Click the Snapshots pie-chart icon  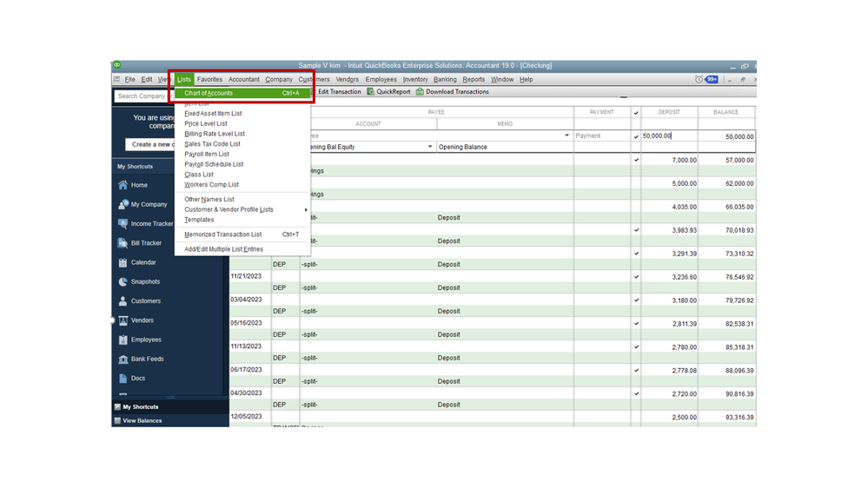tap(123, 281)
